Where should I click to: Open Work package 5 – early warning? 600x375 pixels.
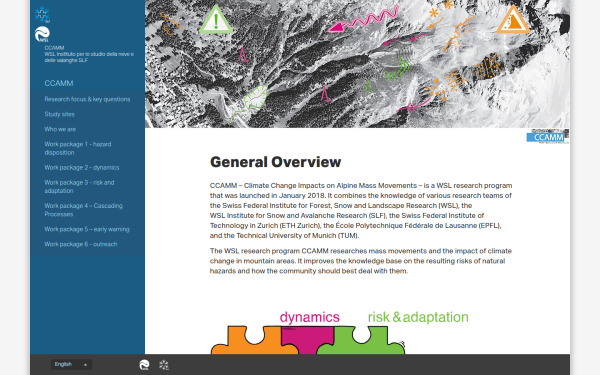point(87,229)
